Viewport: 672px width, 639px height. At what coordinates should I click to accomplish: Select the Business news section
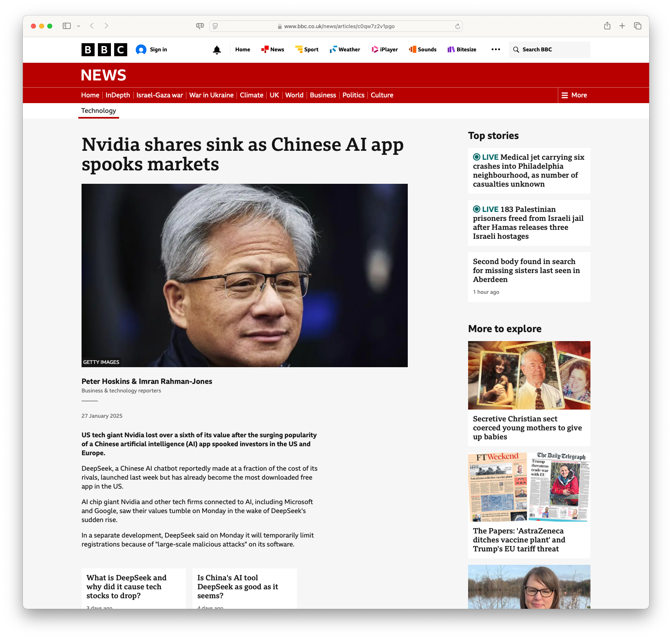[323, 95]
